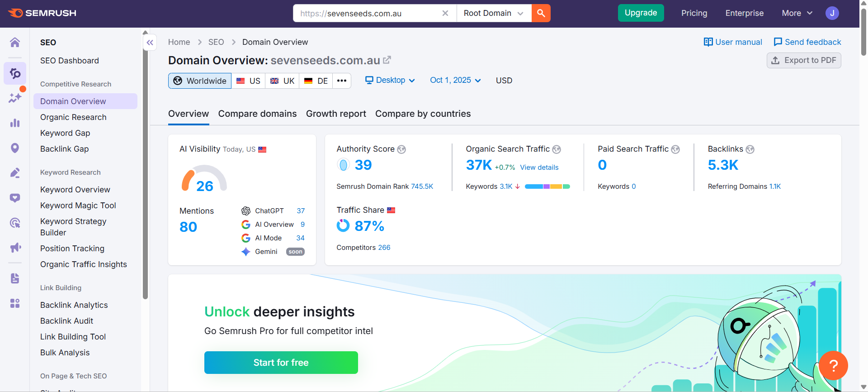
Task: Click the organic keywords distribution color bar
Action: point(547,186)
